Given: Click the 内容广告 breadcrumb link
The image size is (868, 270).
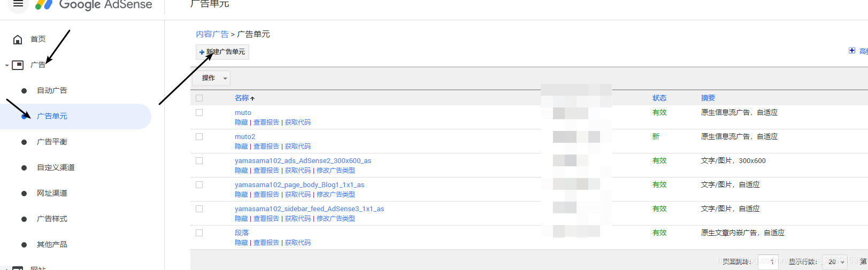Looking at the screenshot, I should [212, 34].
